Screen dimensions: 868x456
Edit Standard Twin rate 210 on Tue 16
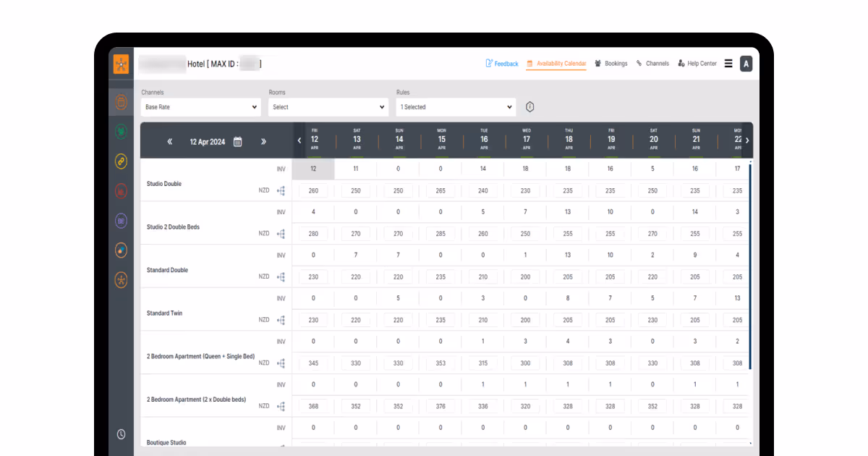pyautogui.click(x=483, y=320)
